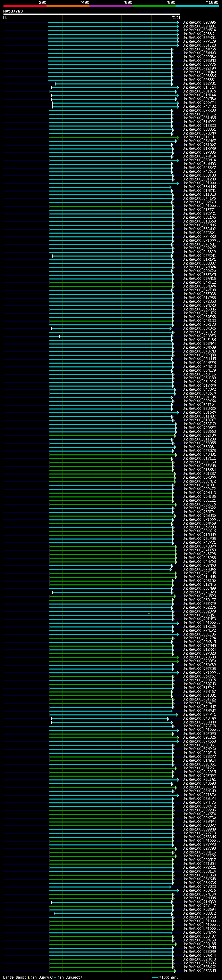The image size is (222, 980).
Task: Click the UniRef100_Q8DG51 label
Action: 199,129
